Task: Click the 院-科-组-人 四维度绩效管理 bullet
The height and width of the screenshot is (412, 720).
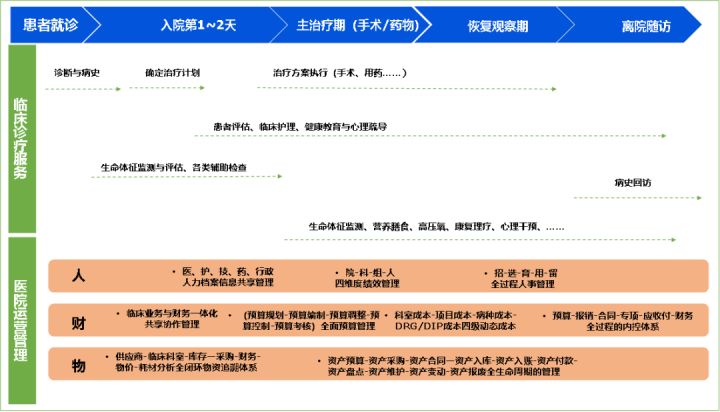Action: 367,278
